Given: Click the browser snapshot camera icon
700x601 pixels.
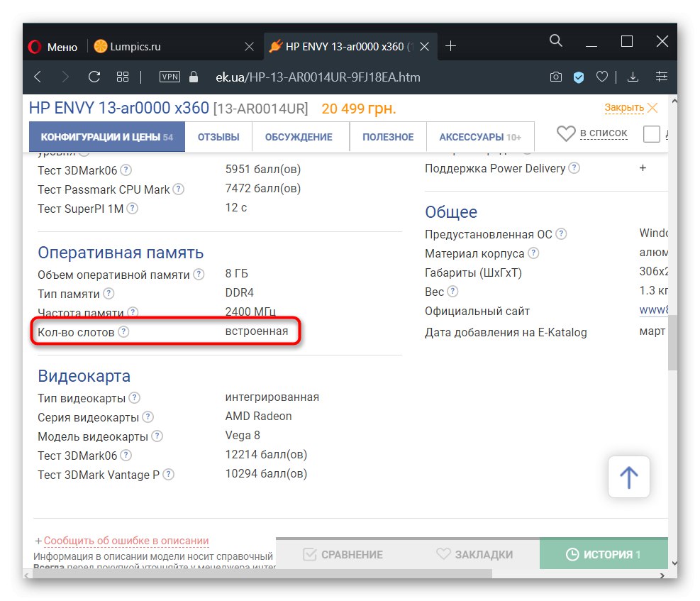Looking at the screenshot, I should (557, 77).
